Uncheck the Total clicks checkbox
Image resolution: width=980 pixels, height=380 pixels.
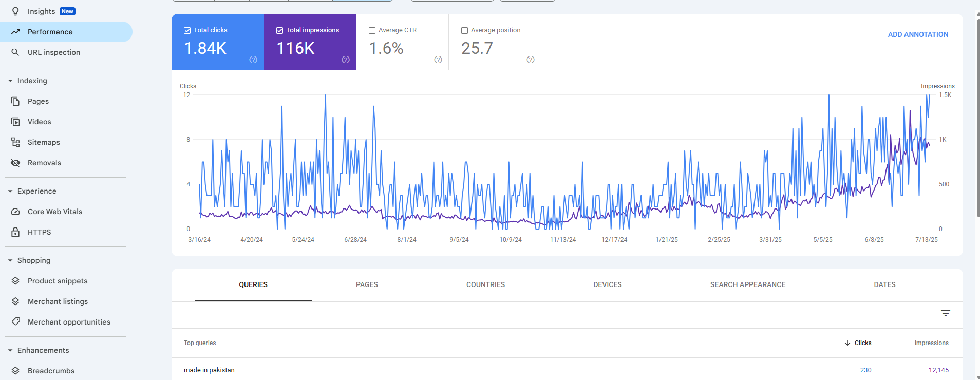(187, 30)
